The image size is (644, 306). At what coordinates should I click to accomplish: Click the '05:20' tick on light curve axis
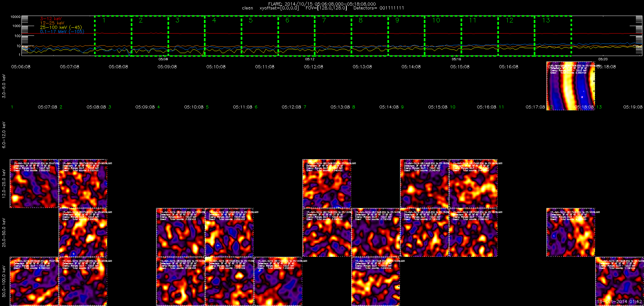[603, 59]
